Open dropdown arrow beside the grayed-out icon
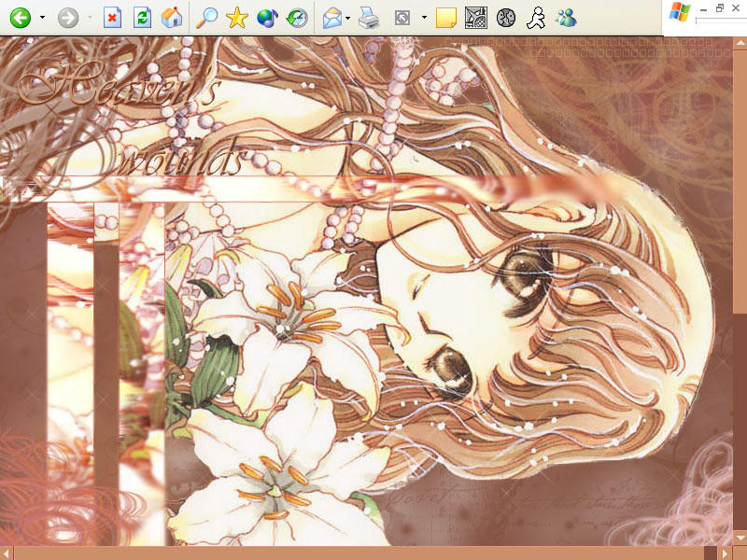Image resolution: width=747 pixels, height=560 pixels. click(x=424, y=18)
